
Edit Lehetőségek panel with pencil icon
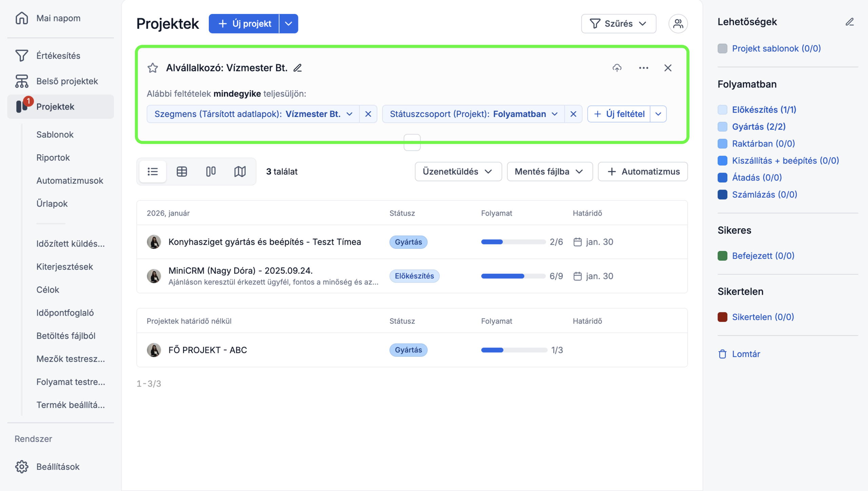tap(849, 22)
